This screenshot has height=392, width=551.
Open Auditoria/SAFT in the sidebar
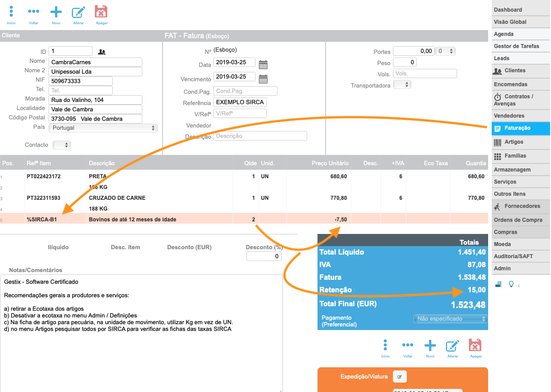tap(520, 256)
